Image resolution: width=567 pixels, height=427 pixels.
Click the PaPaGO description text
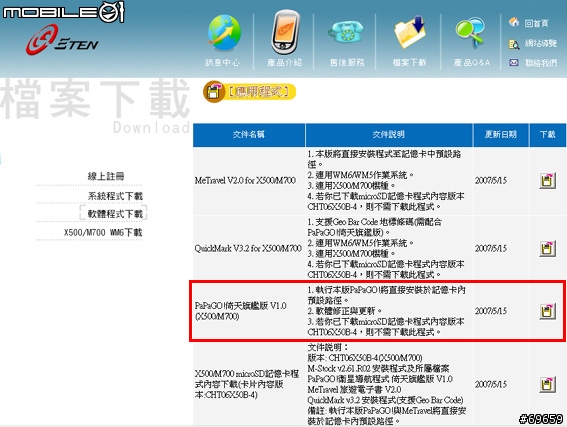pos(386,311)
